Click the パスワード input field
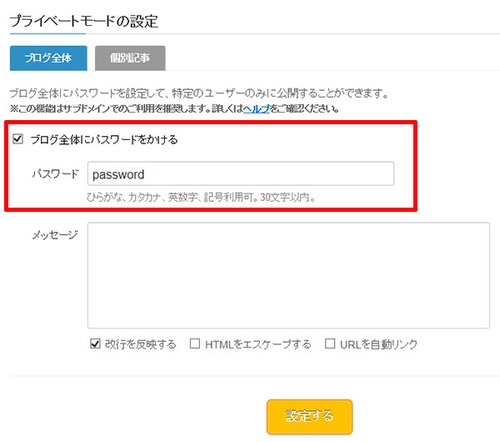 (240, 174)
